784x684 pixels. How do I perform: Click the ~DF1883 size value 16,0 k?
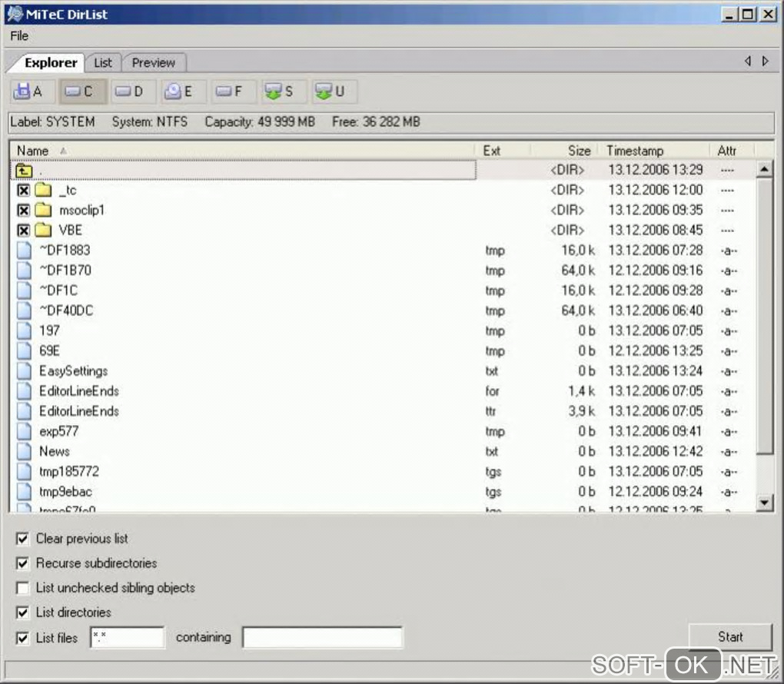578,250
